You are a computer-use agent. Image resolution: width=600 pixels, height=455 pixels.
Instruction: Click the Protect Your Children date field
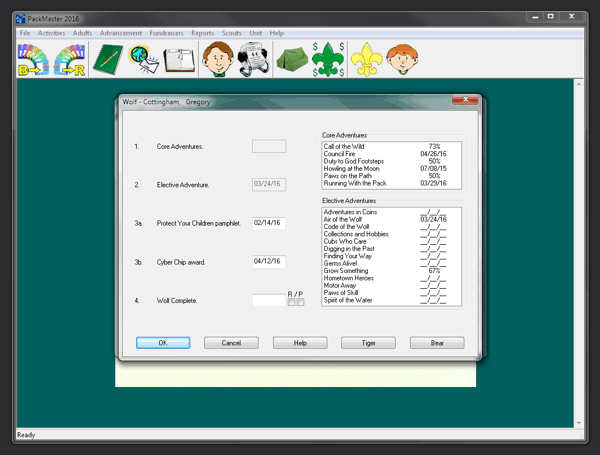click(x=269, y=223)
